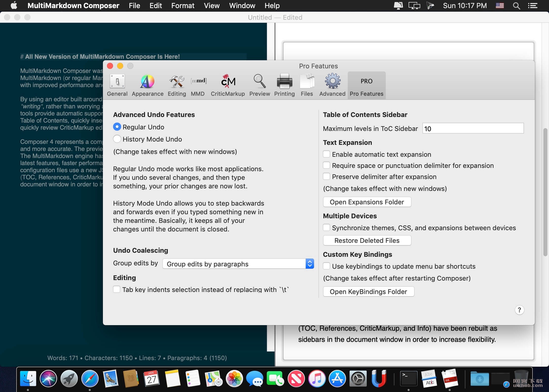Open the Advanced preferences pane

point(332,85)
